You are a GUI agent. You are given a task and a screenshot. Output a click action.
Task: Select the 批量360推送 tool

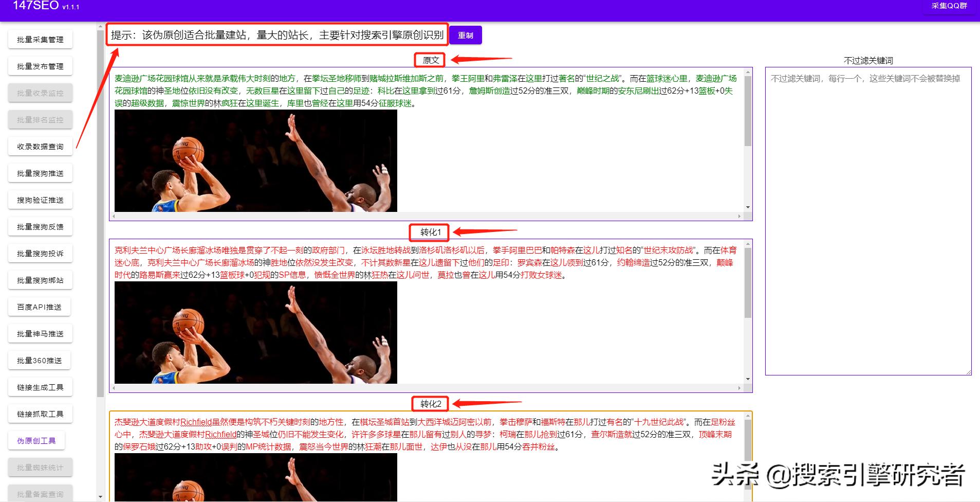pyautogui.click(x=40, y=360)
